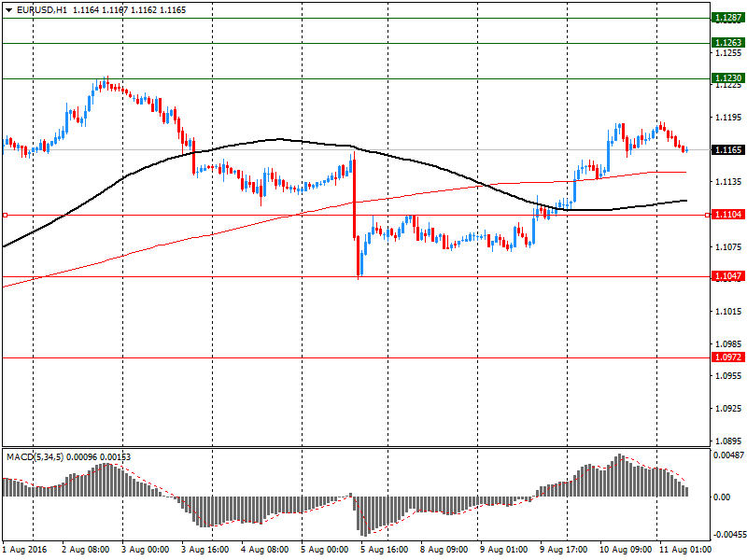Select the time axis label 10 Aug 09:00
The image size is (747, 560).
[x=626, y=550]
